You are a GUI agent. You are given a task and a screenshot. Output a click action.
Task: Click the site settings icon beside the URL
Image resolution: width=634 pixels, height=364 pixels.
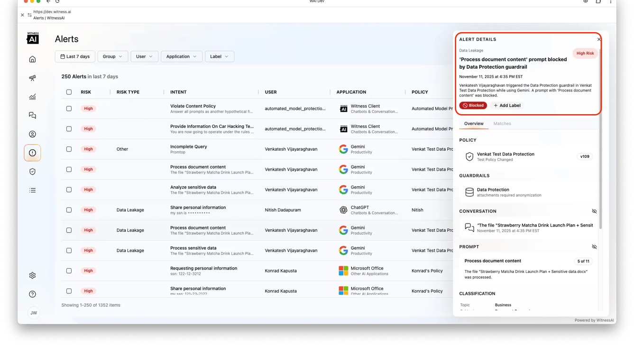(29, 15)
